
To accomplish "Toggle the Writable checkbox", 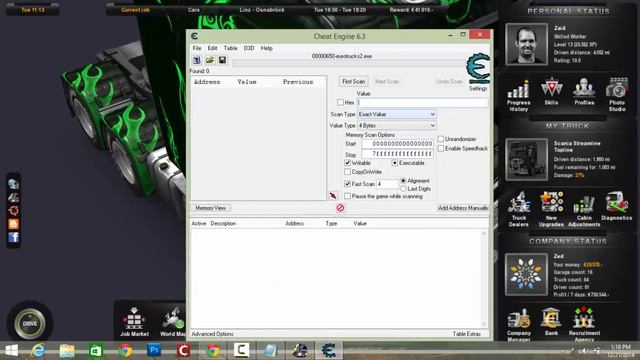I will coord(347,163).
